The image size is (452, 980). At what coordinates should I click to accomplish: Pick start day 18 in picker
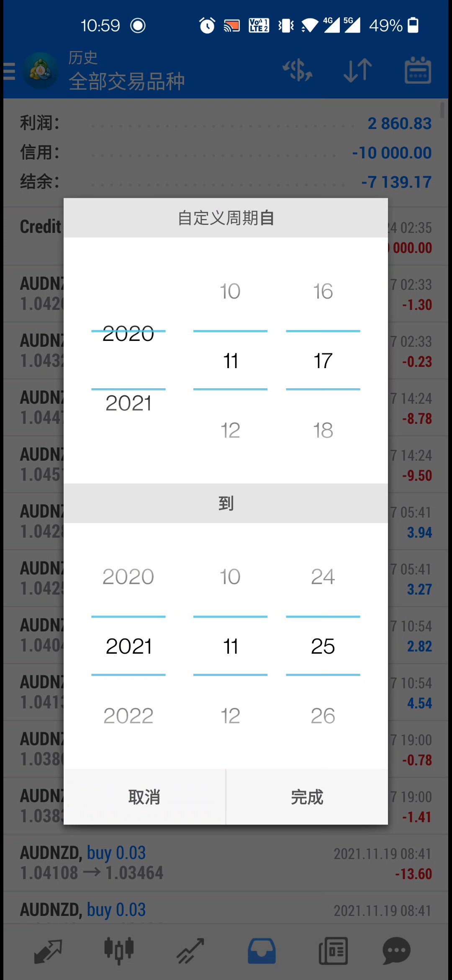click(x=323, y=430)
